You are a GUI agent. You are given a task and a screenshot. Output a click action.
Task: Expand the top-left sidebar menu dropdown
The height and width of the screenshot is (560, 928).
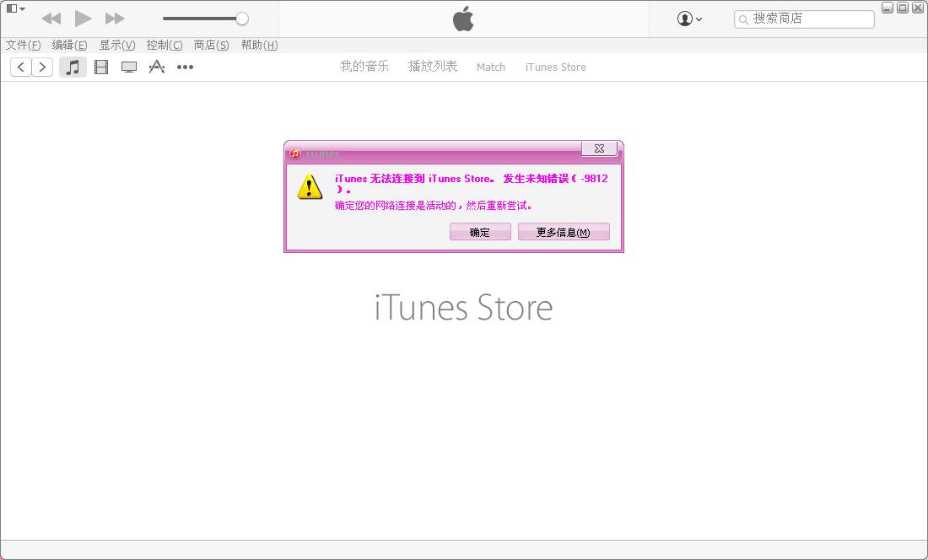tap(16, 8)
